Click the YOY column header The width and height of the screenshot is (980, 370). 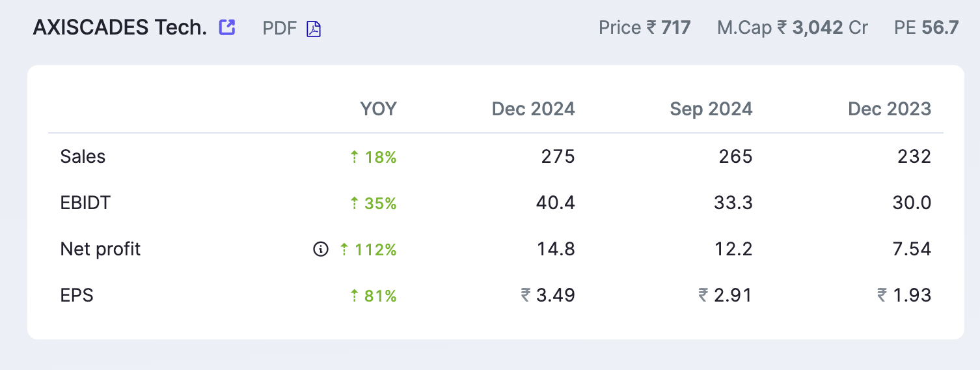[x=379, y=109]
